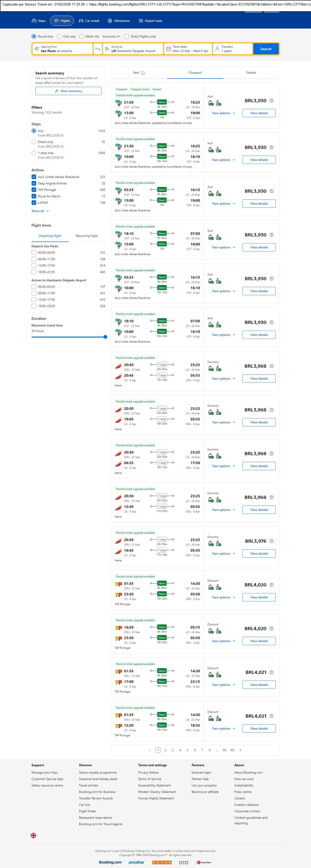Click the UK flag language icon

tap(33, 835)
